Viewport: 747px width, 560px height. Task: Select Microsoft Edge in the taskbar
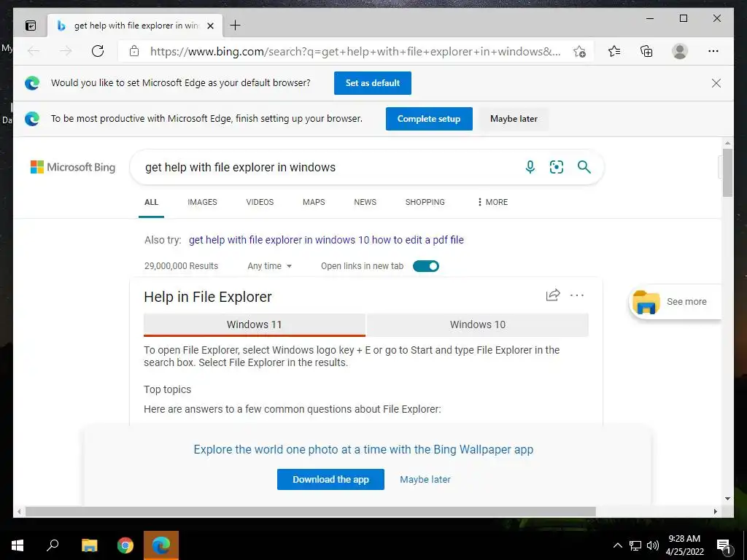pyautogui.click(x=161, y=545)
